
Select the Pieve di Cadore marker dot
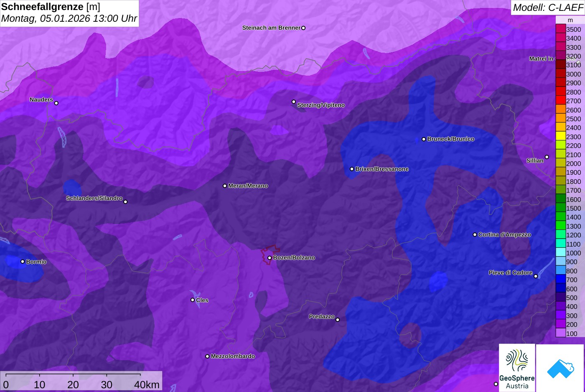click(x=536, y=276)
